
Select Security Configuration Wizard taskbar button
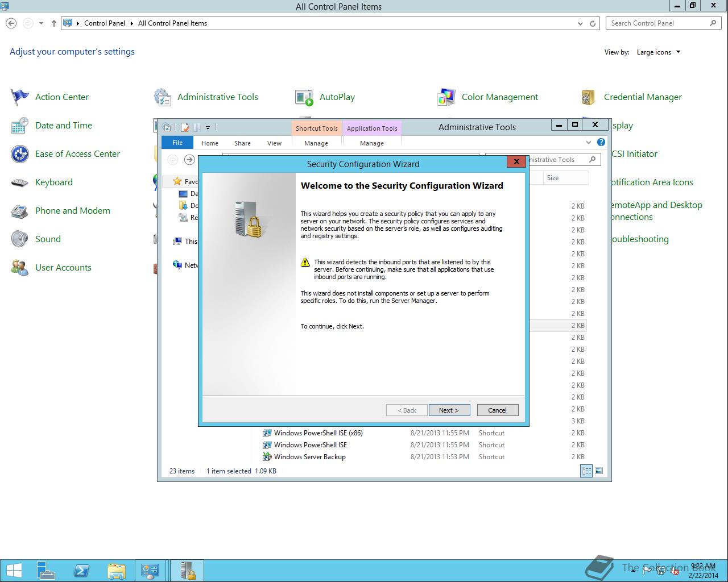pos(187,571)
